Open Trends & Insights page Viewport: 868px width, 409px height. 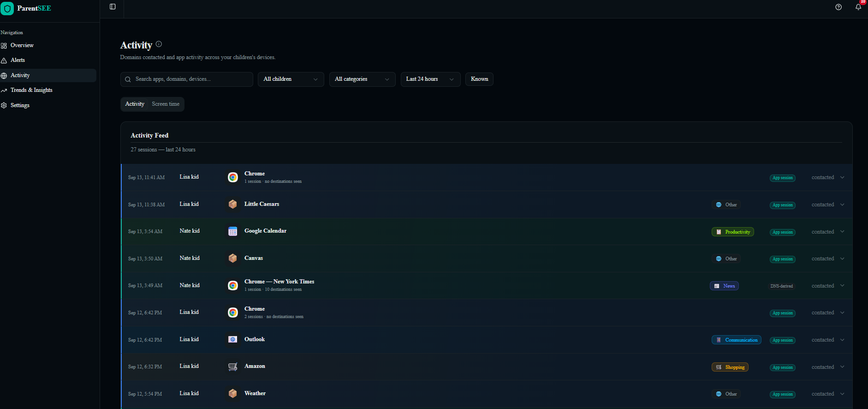tap(48, 90)
